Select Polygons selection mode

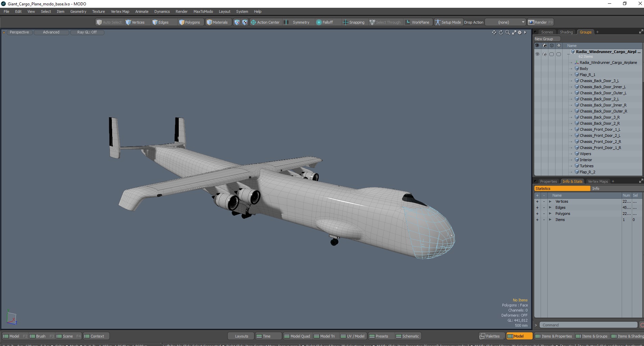pyautogui.click(x=190, y=22)
